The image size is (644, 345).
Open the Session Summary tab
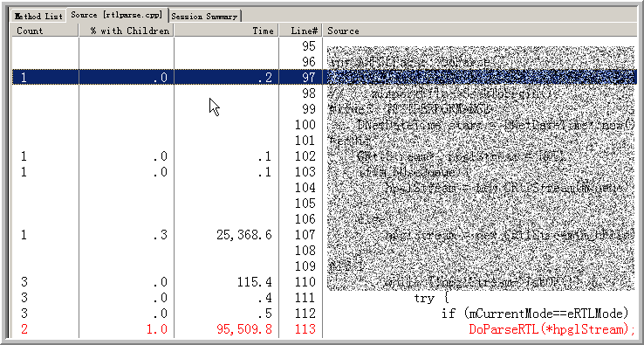tap(204, 17)
